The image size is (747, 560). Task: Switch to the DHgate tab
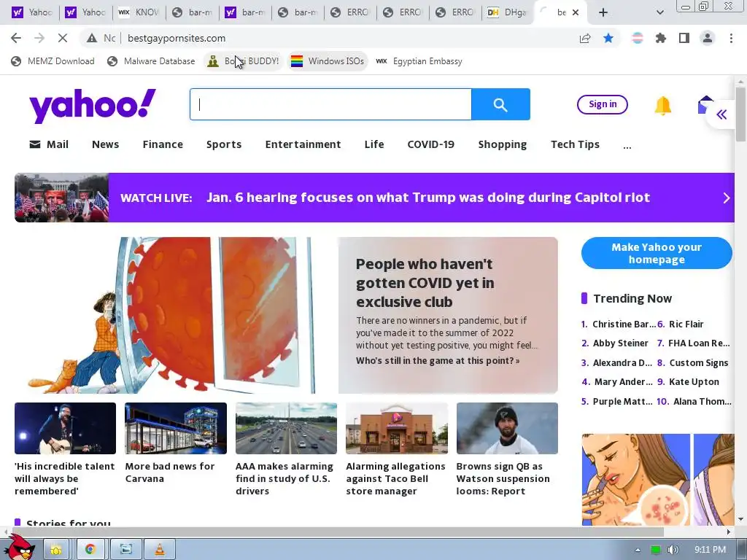(x=508, y=12)
